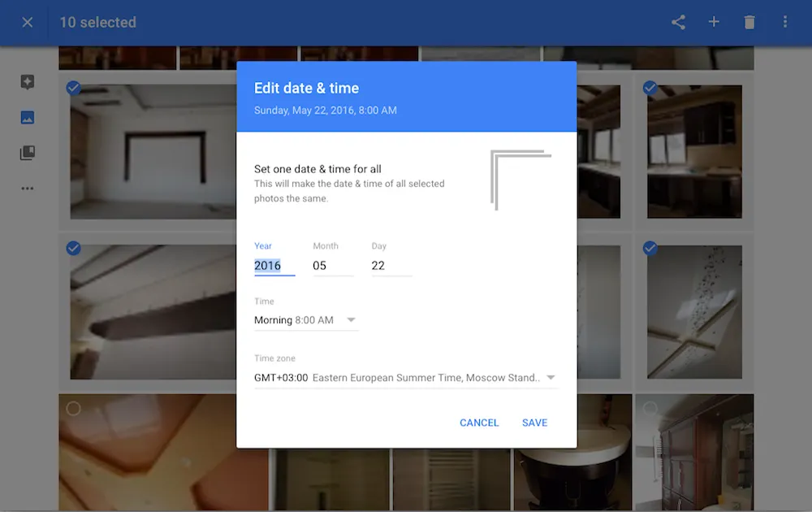The image size is (812, 512).
Task: Open the Morning 8:00 AM time dropdown
Action: click(306, 319)
